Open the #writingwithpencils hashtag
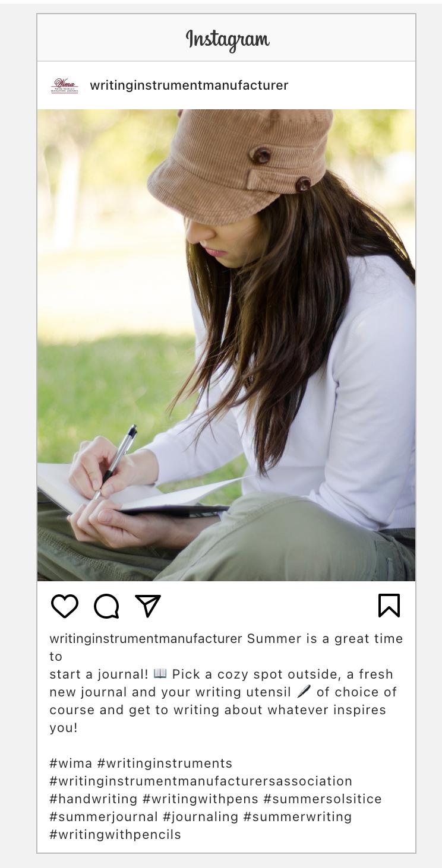This screenshot has height=868, width=442. point(115,835)
